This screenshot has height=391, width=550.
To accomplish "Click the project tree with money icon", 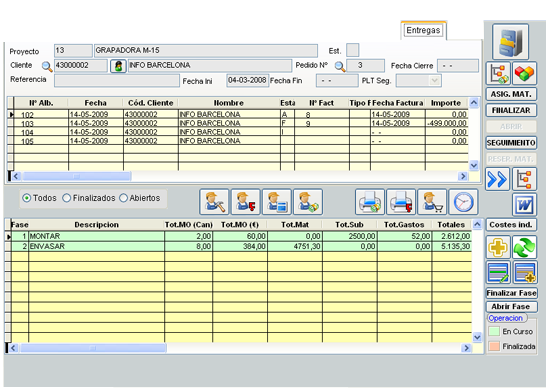I will pyautogui.click(x=498, y=73).
